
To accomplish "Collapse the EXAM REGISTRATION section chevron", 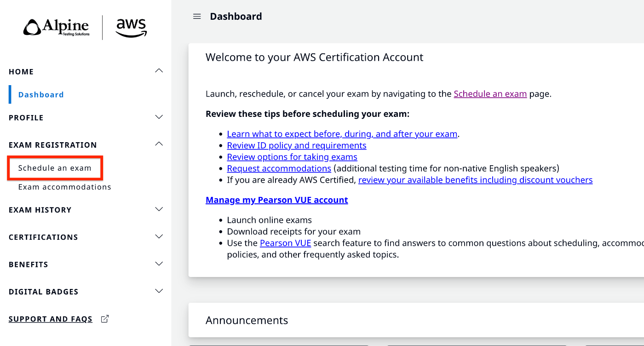I will pyautogui.click(x=159, y=144).
